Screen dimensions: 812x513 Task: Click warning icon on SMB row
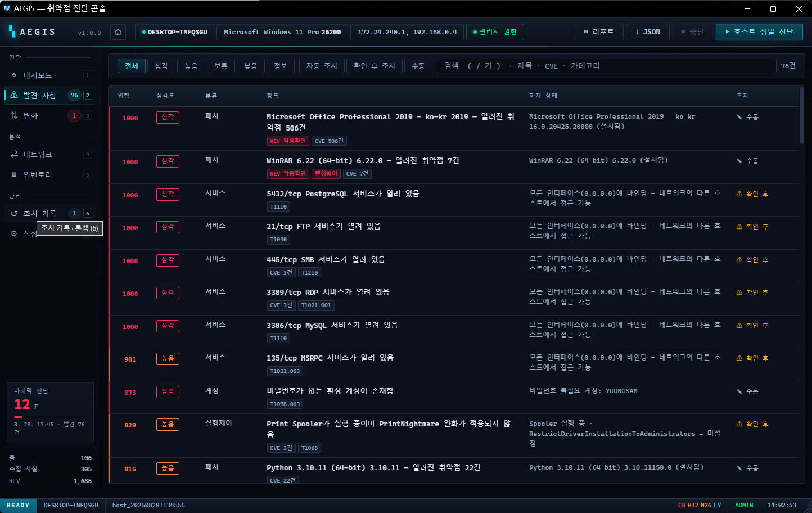point(739,260)
